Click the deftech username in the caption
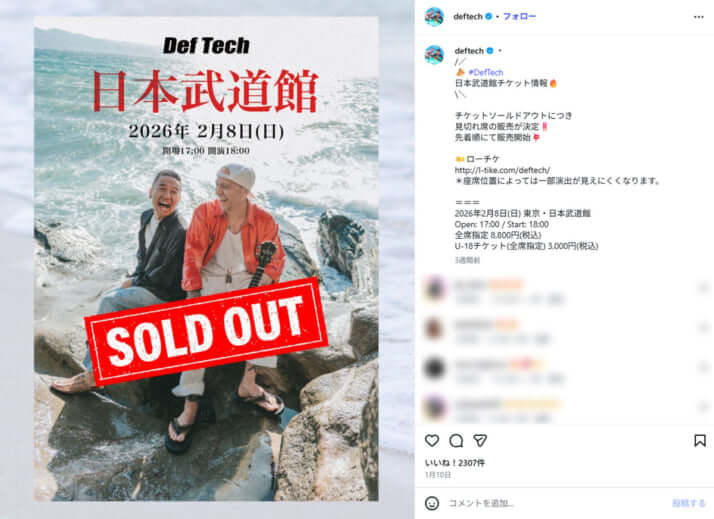The image size is (714, 519). click(x=469, y=51)
